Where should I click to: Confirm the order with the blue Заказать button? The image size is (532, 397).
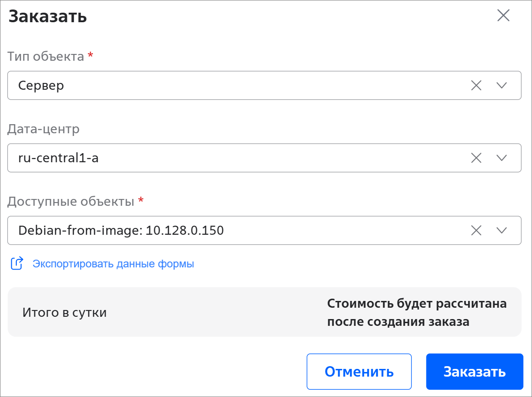click(474, 372)
